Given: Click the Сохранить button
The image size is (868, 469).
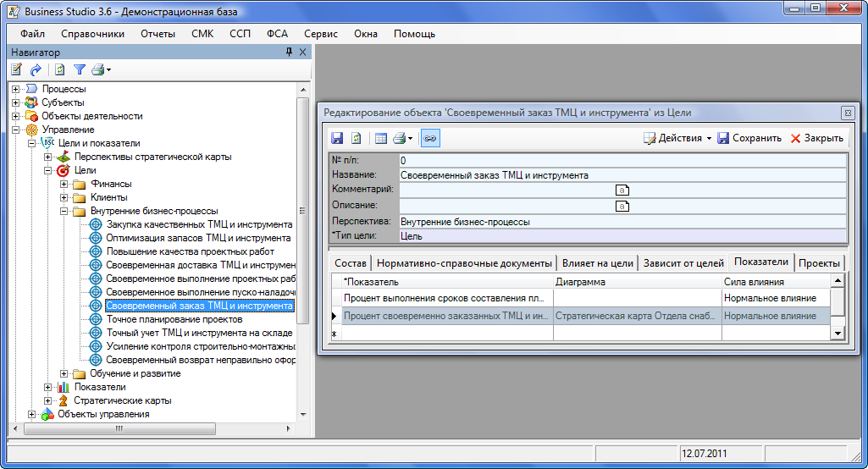Looking at the screenshot, I should [x=749, y=139].
